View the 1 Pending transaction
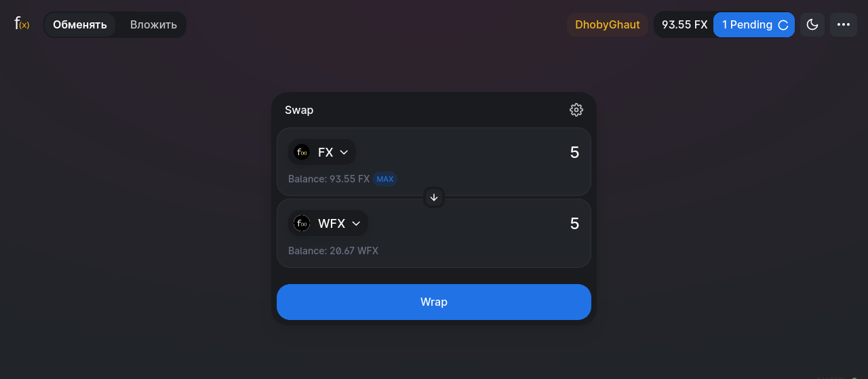 [754, 25]
